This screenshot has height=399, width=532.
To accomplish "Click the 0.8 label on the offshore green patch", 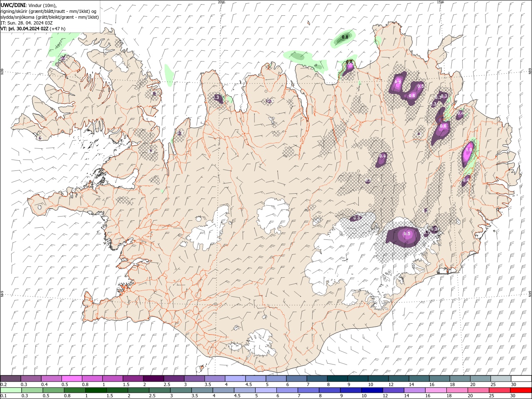I will click(345, 37).
